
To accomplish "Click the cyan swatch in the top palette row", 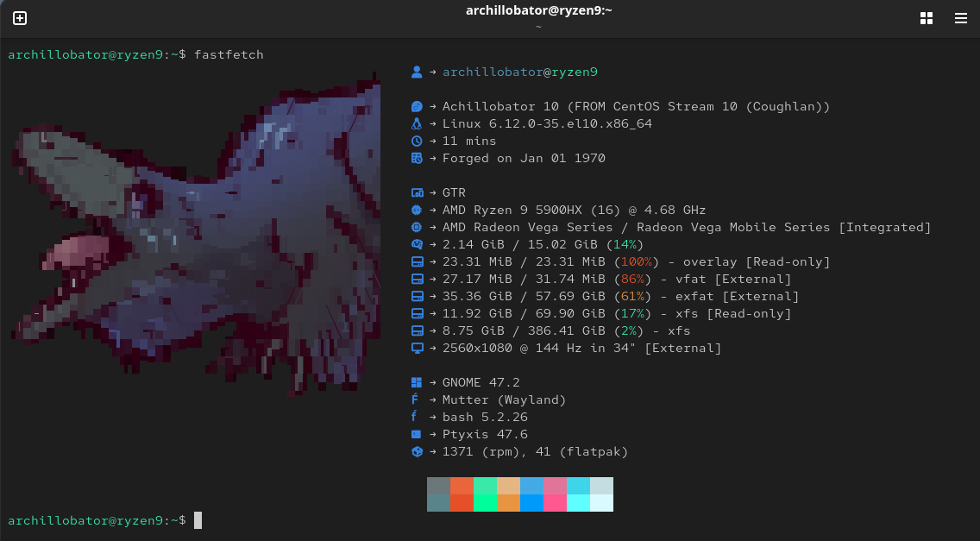I will [578, 486].
